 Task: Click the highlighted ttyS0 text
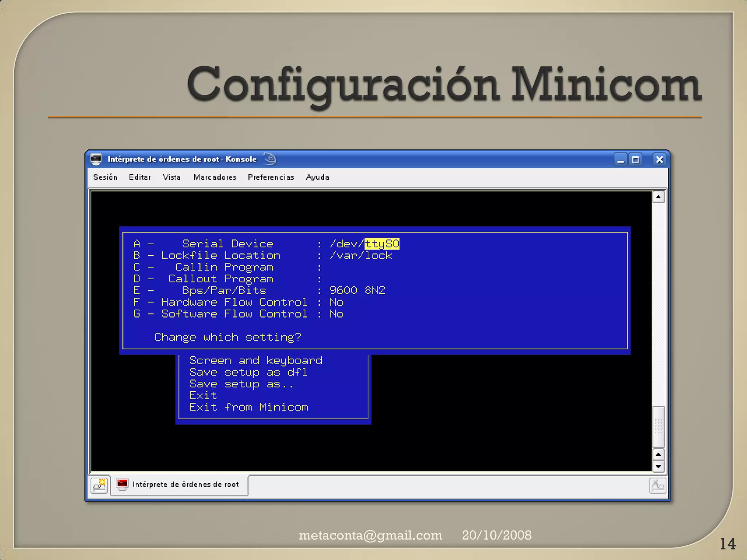(x=382, y=244)
